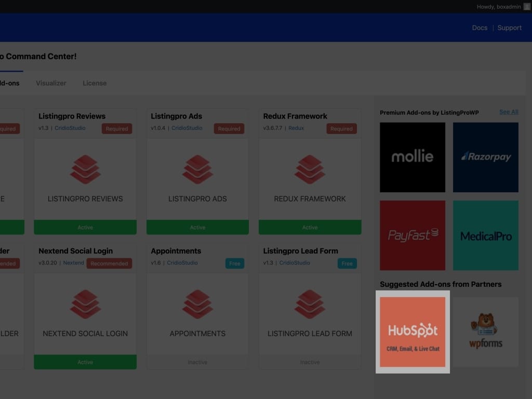Open the Howdy, boxadmin account menu
Screen dimensions: 532x399
click(498, 6)
